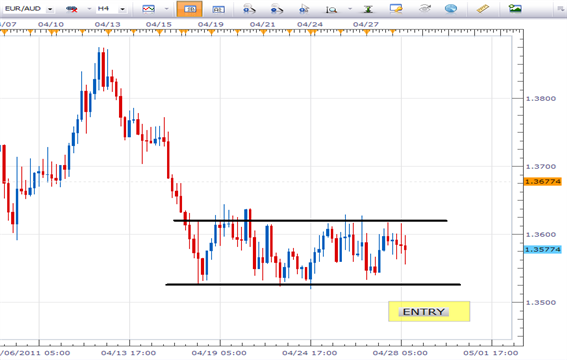Click the 04/19 05:00 bottom axis label
This screenshot has width=567, height=360.
(219, 353)
